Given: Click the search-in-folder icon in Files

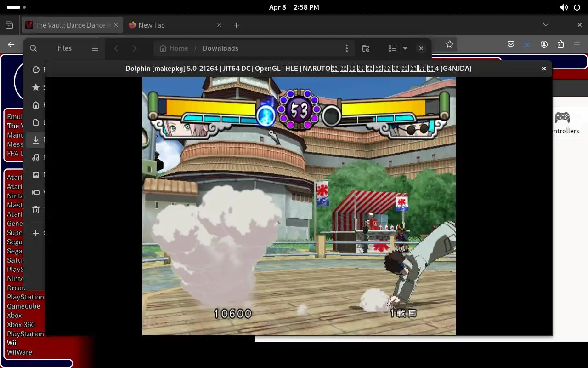Looking at the screenshot, I should tap(366, 48).
